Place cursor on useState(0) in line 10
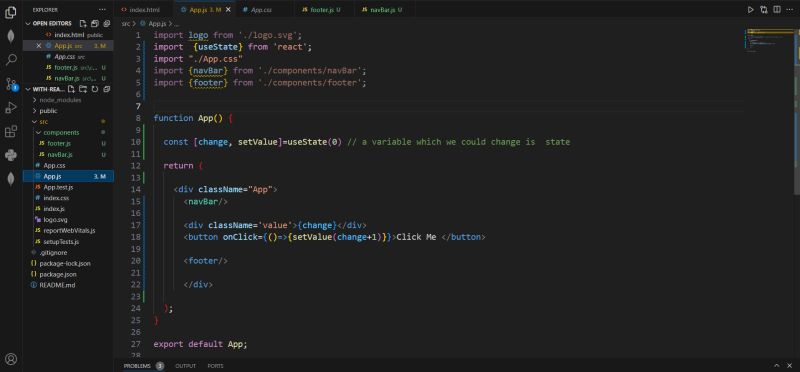This screenshot has height=372, width=800. click(x=314, y=142)
